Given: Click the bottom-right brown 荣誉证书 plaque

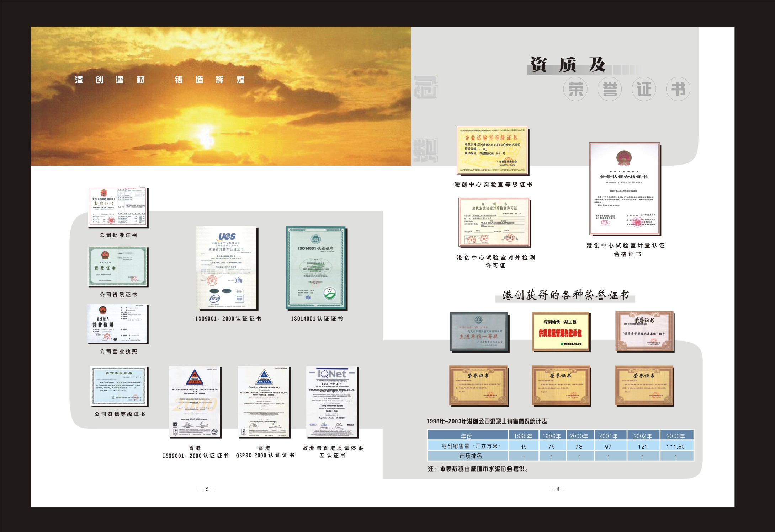Looking at the screenshot, I should tap(644, 386).
